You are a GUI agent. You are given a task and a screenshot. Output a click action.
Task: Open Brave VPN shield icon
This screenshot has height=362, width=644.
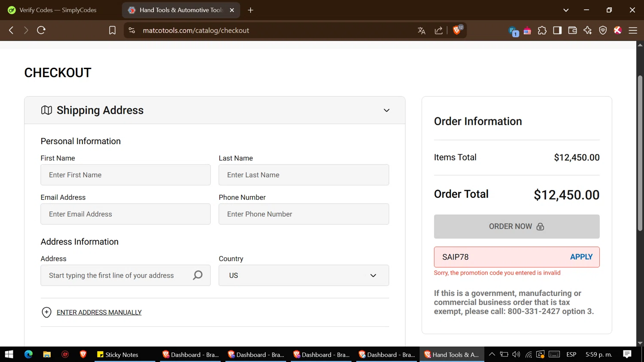point(603,30)
